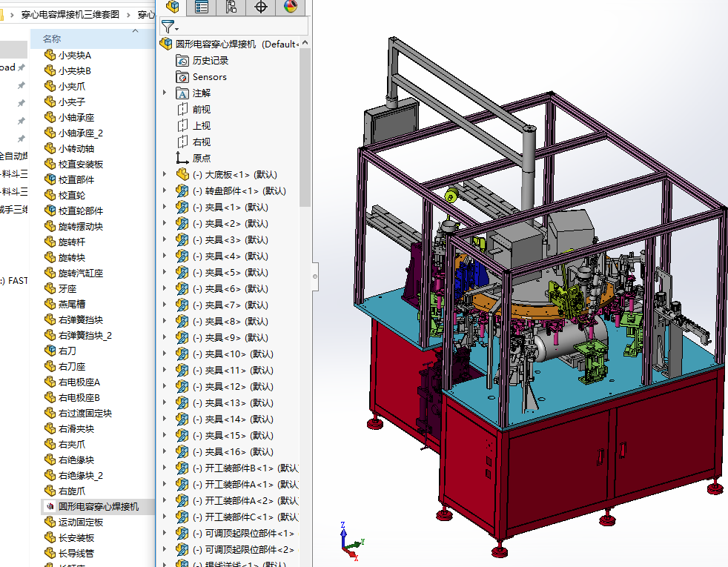Switch to the PropertyManager tab

(x=202, y=7)
